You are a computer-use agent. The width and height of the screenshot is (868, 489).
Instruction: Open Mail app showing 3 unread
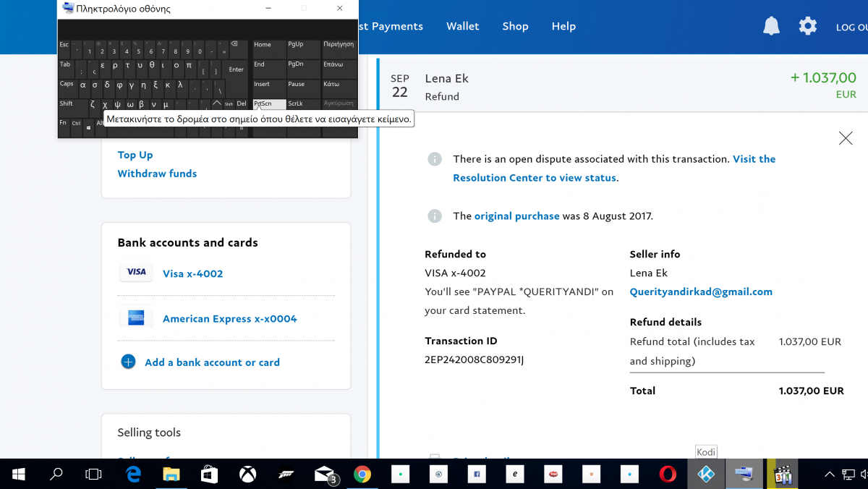325,475
